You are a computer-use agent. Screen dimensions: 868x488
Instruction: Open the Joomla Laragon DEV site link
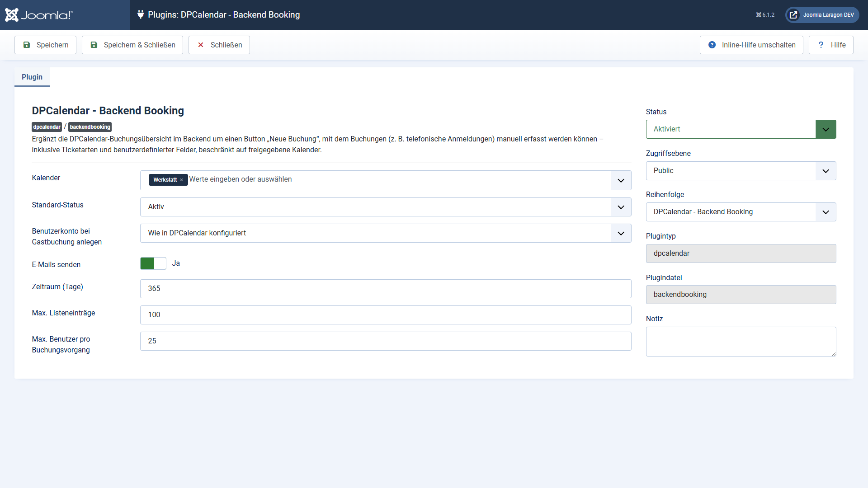(822, 15)
